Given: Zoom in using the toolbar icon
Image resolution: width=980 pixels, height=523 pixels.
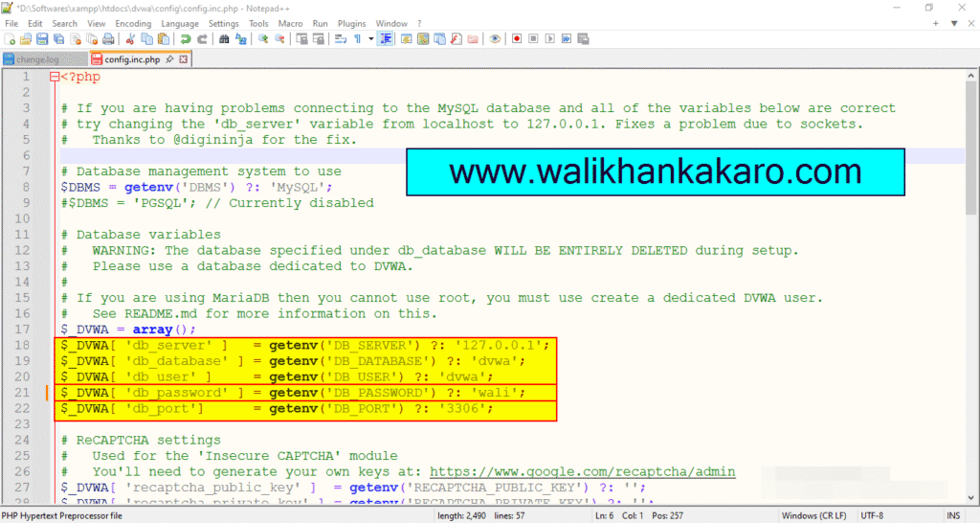Looking at the screenshot, I should (x=263, y=38).
